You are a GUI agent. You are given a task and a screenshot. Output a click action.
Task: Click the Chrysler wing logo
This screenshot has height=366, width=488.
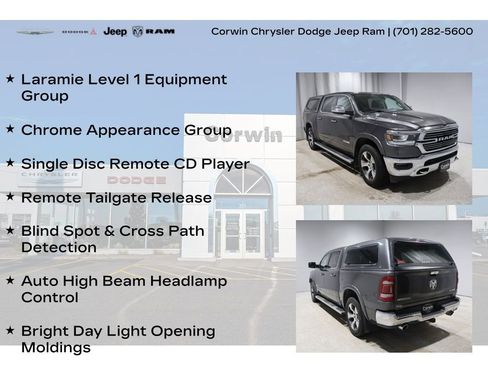[35, 32]
